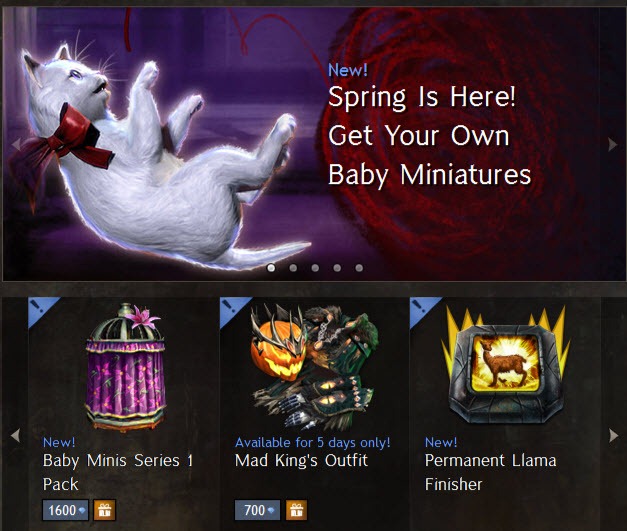Select the fourth banner page dot
The image size is (627, 531).
[337, 267]
